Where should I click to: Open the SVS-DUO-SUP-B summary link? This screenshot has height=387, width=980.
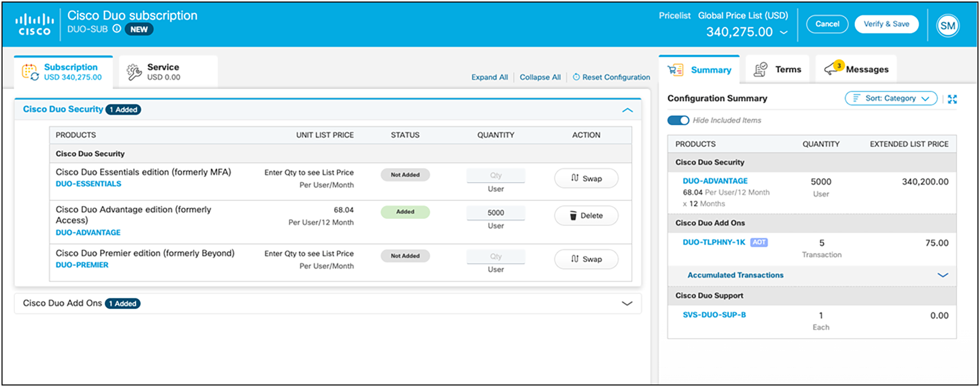pyautogui.click(x=714, y=315)
